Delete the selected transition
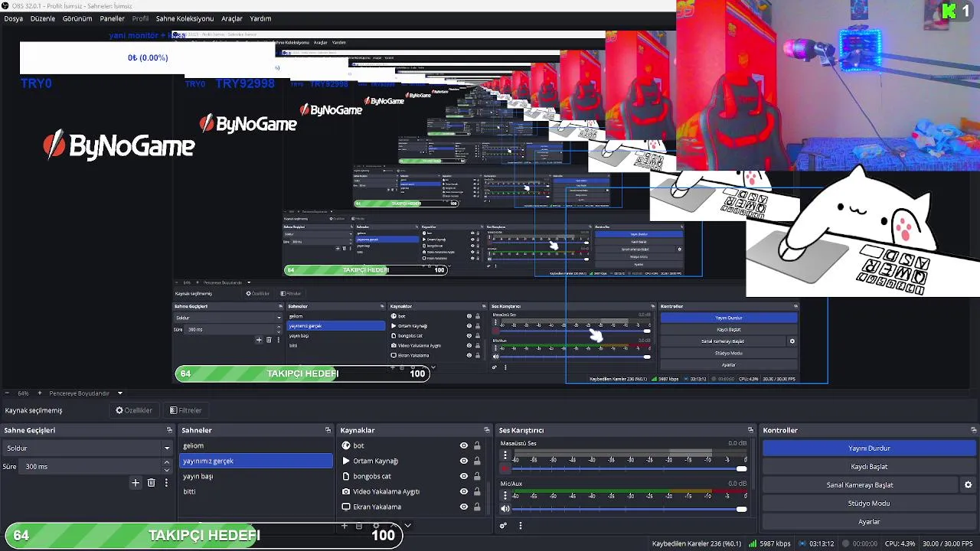 click(151, 483)
